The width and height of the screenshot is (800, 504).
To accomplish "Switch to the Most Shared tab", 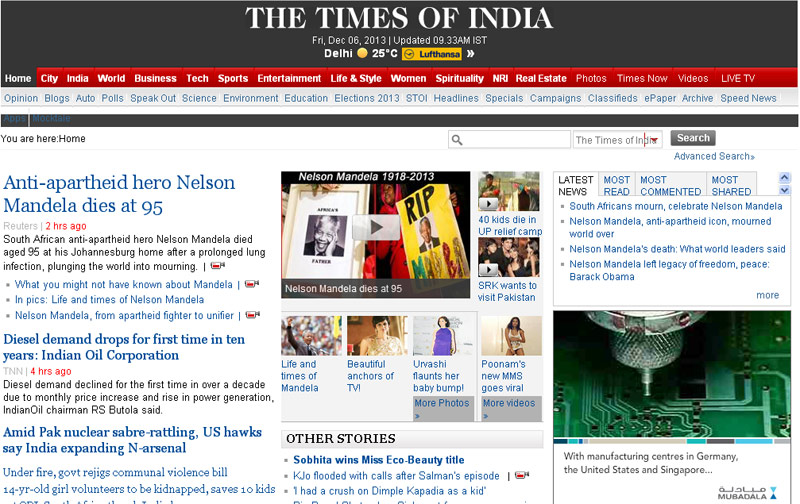I will point(731,185).
